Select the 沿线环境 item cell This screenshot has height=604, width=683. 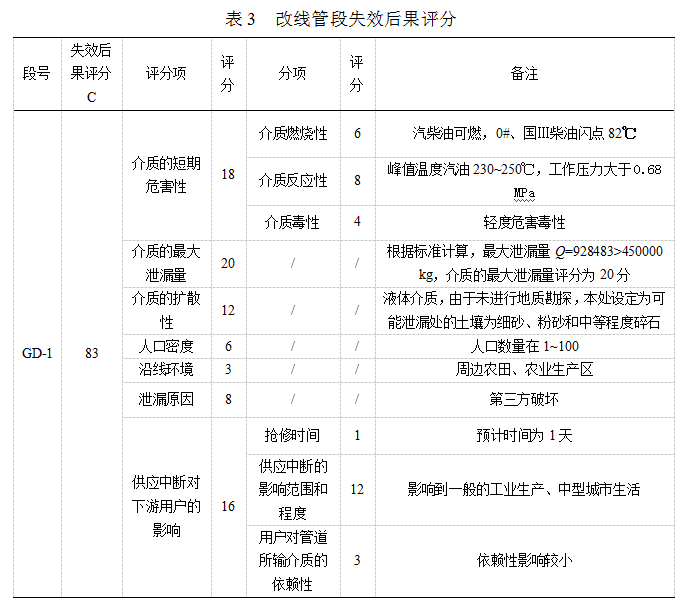166,370
